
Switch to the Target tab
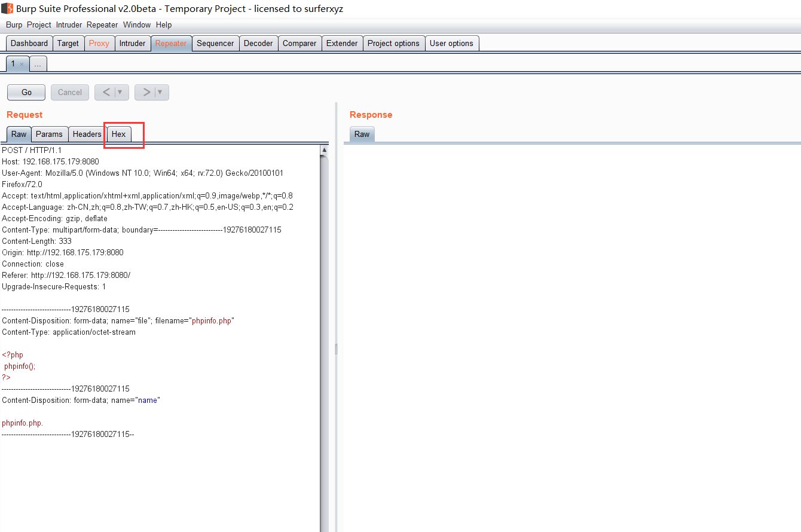pos(68,44)
